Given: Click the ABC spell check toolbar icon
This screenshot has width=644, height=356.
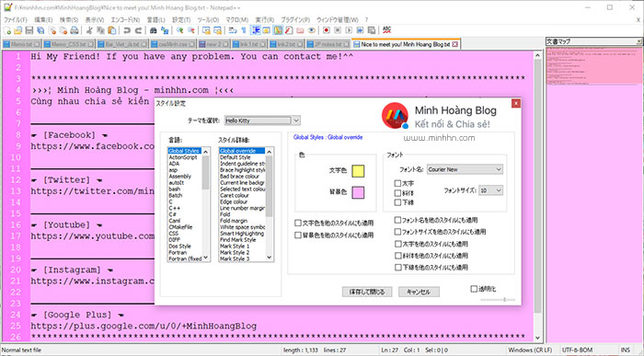Looking at the screenshot, I should click(386, 30).
